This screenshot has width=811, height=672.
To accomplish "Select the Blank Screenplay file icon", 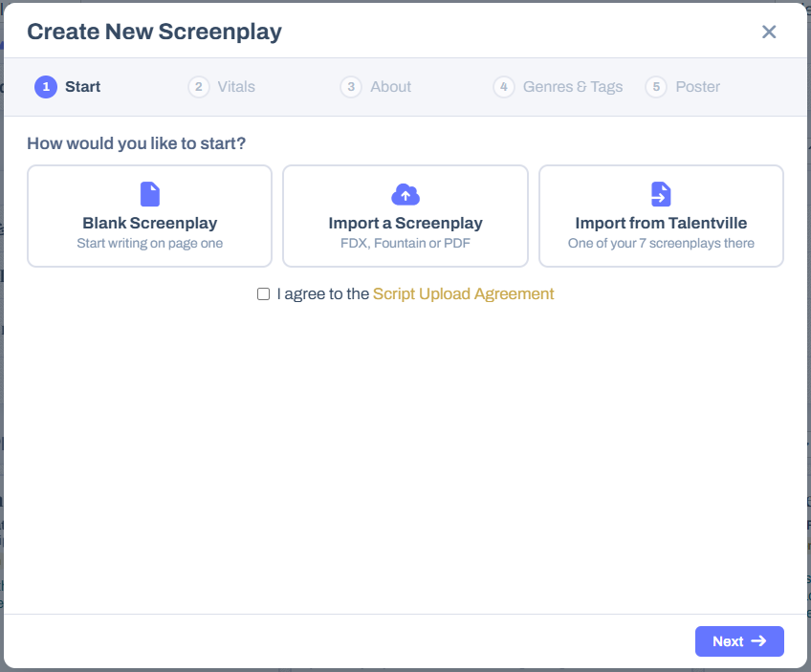I will [150, 194].
